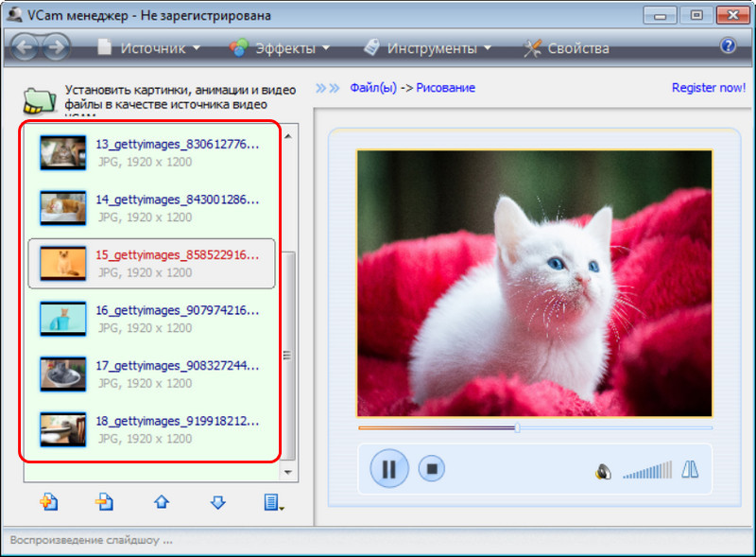Select file 17_gettyimages_908327244

click(x=151, y=374)
